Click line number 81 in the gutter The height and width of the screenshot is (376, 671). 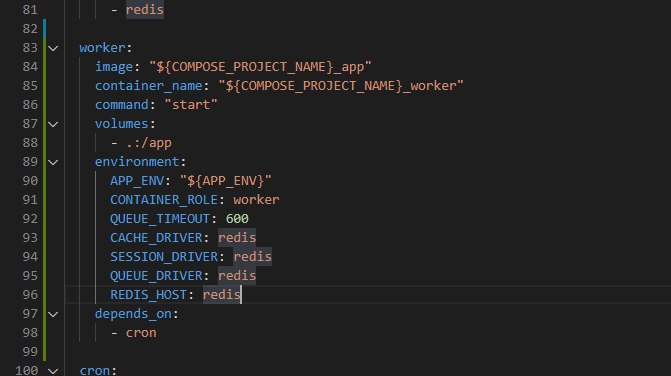[x=30, y=9]
